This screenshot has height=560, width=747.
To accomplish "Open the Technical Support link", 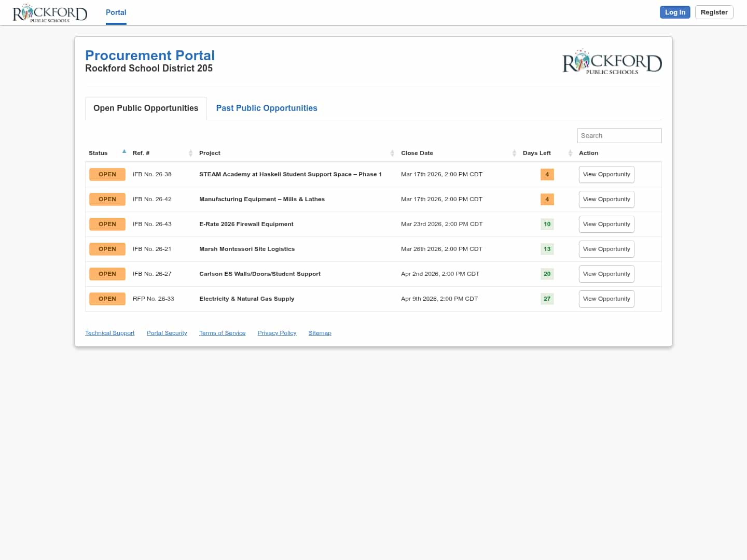I will click(x=109, y=333).
